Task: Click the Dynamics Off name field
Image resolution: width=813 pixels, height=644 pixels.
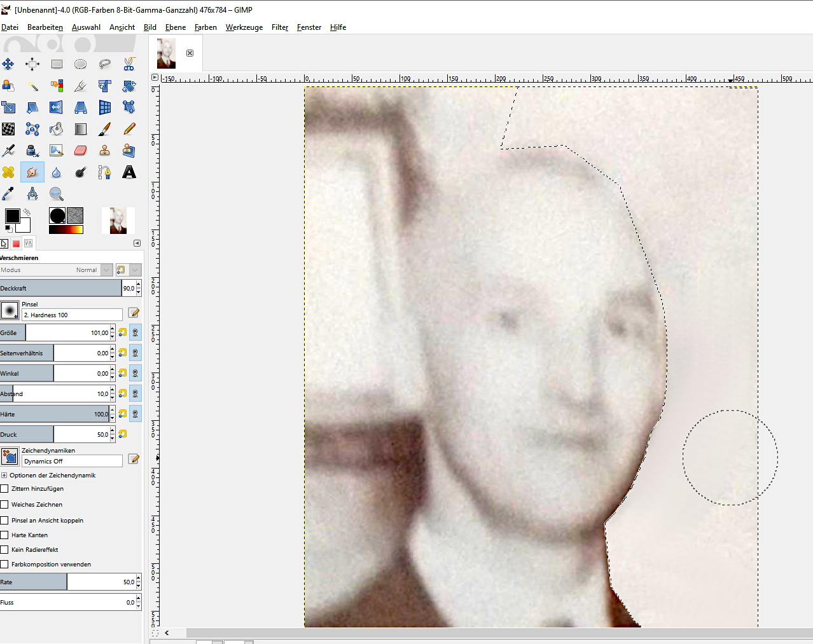Action: click(72, 462)
